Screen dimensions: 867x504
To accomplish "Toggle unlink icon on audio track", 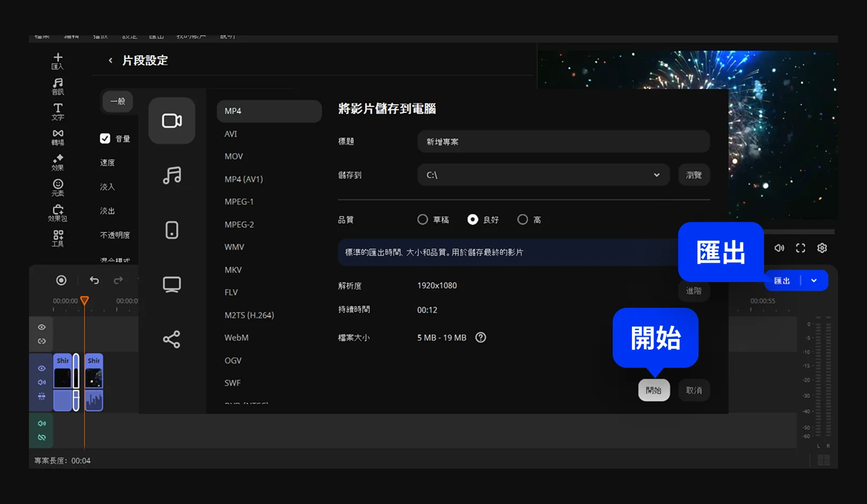I will [42, 438].
